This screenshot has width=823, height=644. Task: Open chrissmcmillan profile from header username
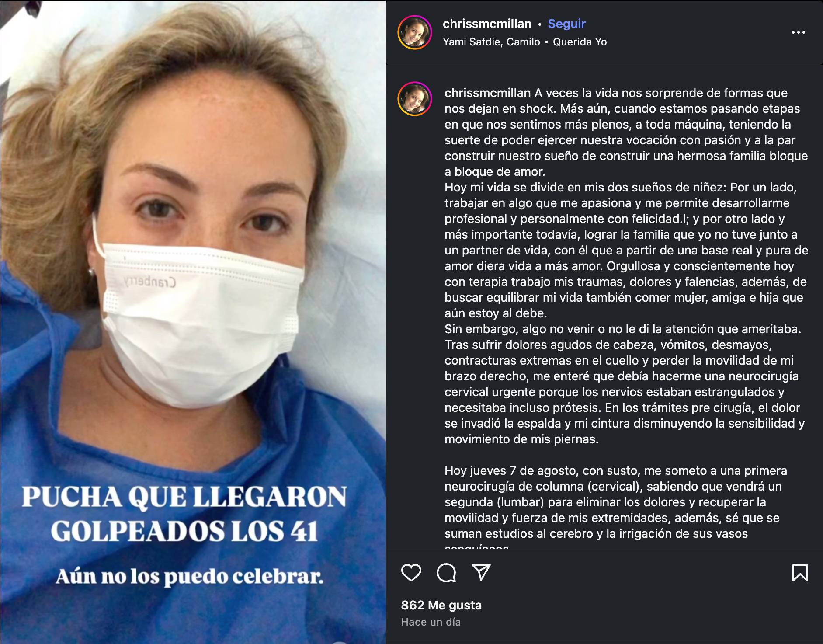(487, 24)
